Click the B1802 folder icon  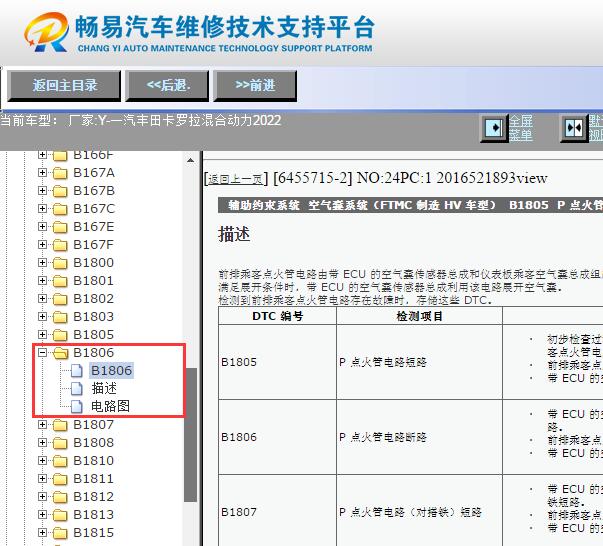(x=60, y=300)
